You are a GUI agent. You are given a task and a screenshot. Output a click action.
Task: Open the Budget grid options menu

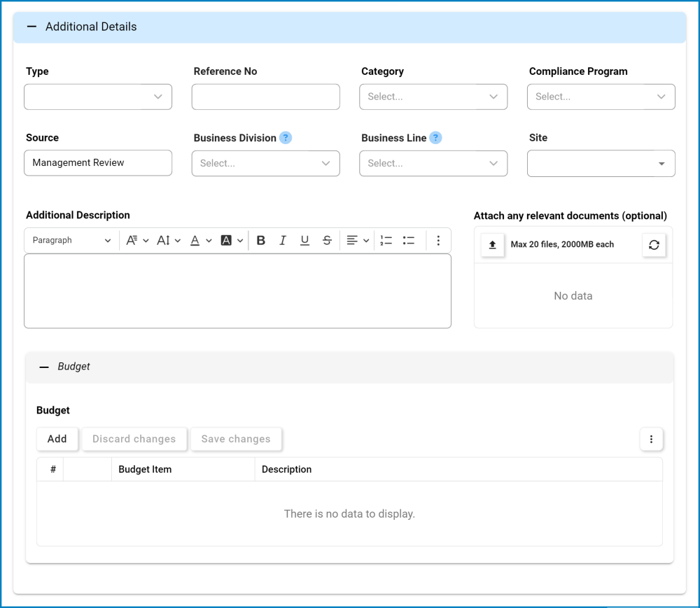(x=651, y=439)
